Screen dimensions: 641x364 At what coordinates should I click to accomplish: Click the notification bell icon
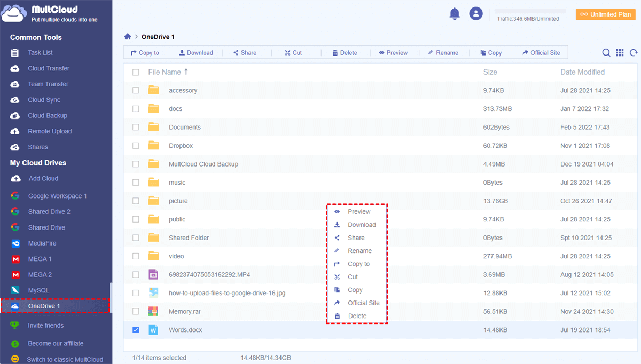[x=455, y=14]
